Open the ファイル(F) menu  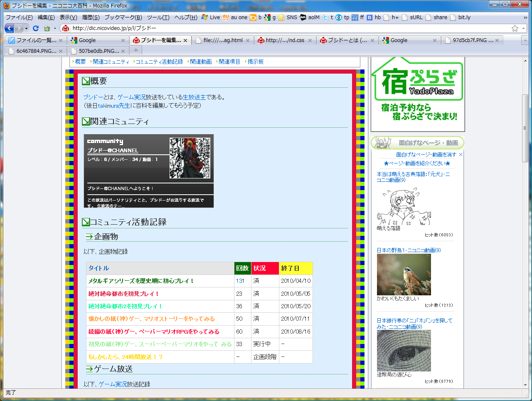click(19, 17)
